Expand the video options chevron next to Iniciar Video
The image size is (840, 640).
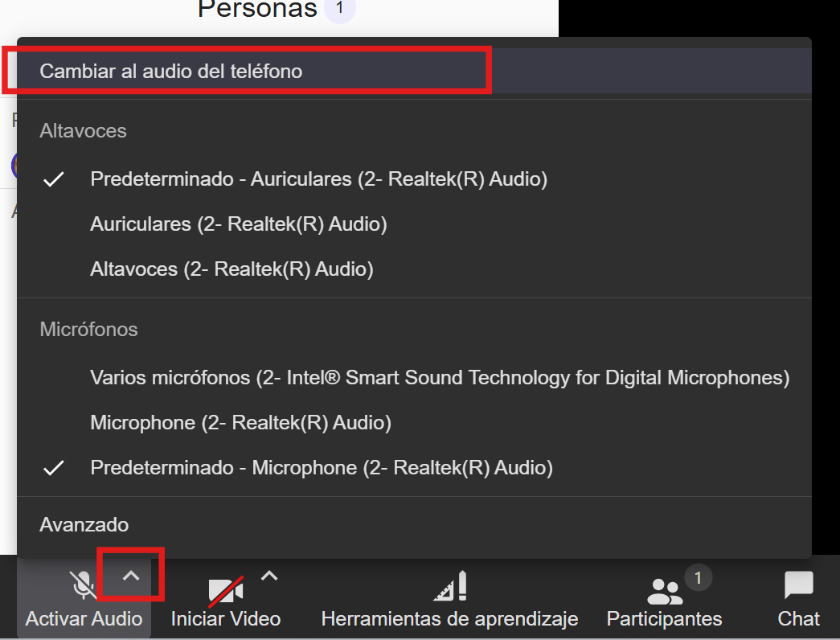[269, 576]
